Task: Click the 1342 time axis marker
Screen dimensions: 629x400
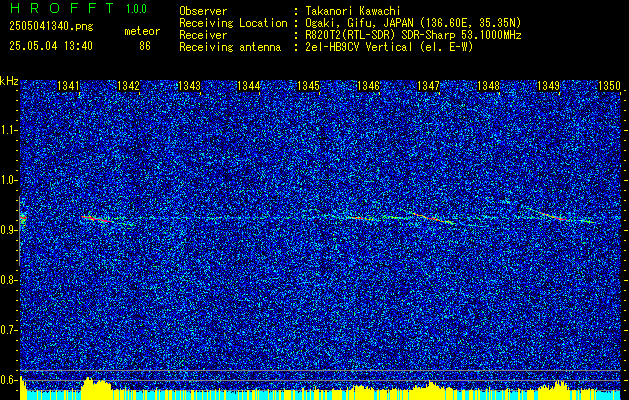Action: coord(128,86)
